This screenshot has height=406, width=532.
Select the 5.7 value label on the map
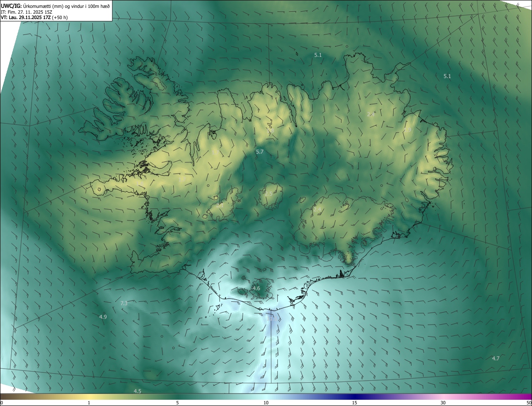[260, 152]
